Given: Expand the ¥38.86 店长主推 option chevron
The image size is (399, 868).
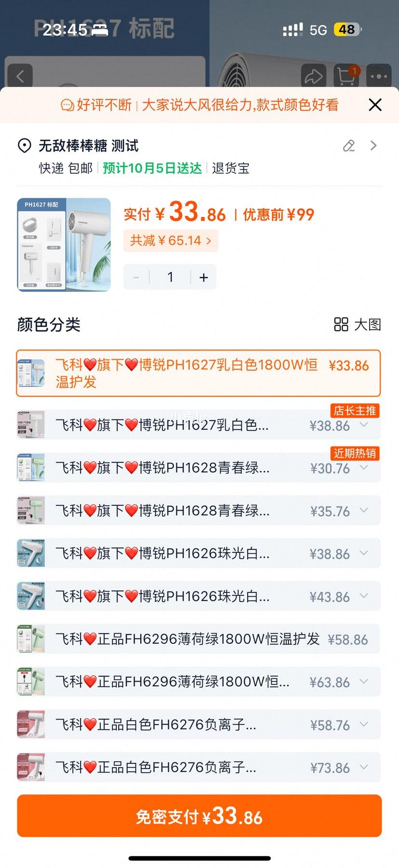Looking at the screenshot, I should tap(364, 425).
